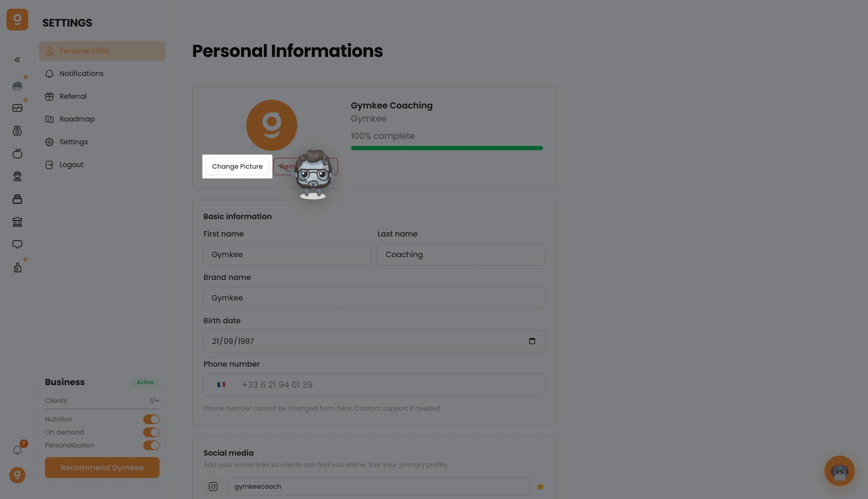Image resolution: width=868 pixels, height=499 pixels.
Task: Click the star beside the Instagram field
Action: pos(540,487)
